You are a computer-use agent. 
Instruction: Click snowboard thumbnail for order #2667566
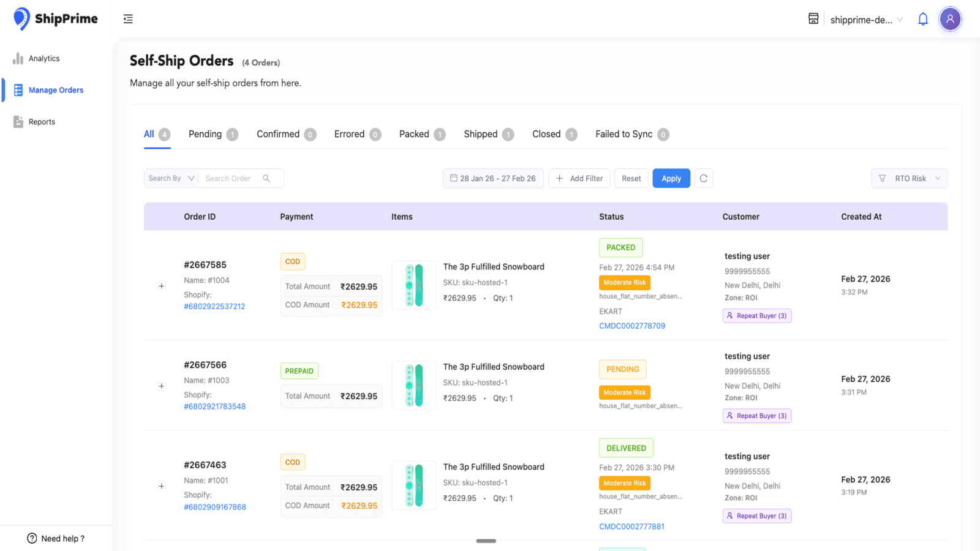click(414, 386)
